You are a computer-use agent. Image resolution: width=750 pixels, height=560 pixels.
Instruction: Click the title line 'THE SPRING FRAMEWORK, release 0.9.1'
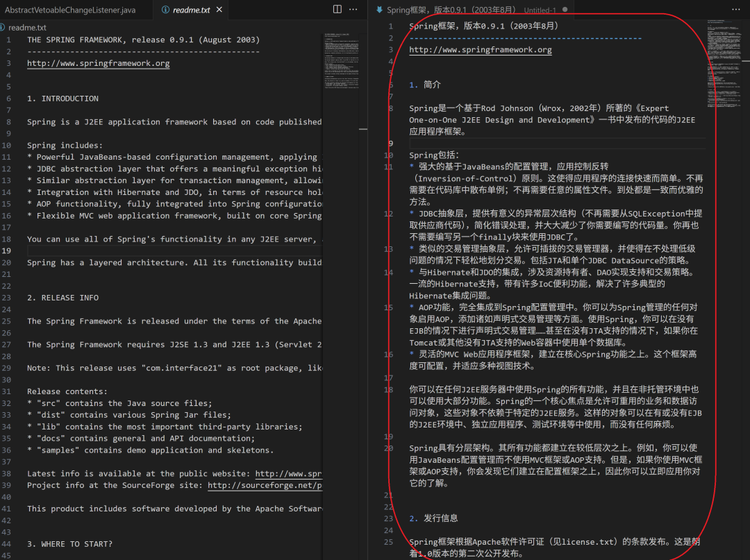(x=143, y=40)
